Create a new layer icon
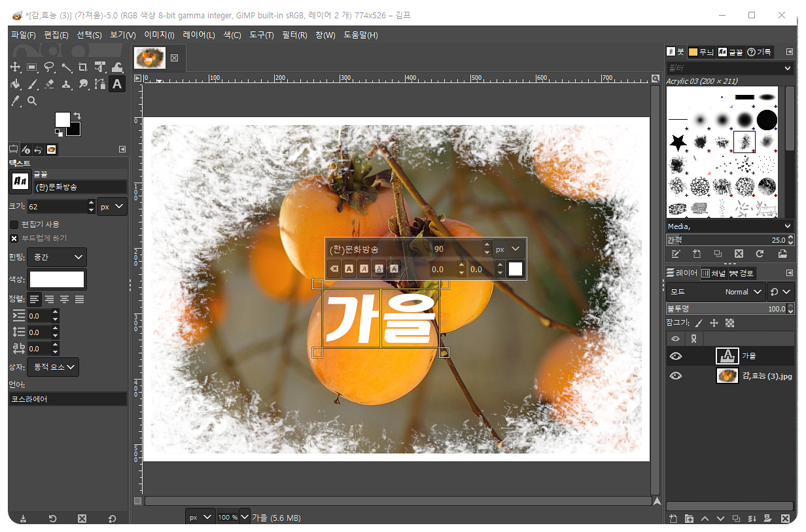 pyautogui.click(x=673, y=519)
